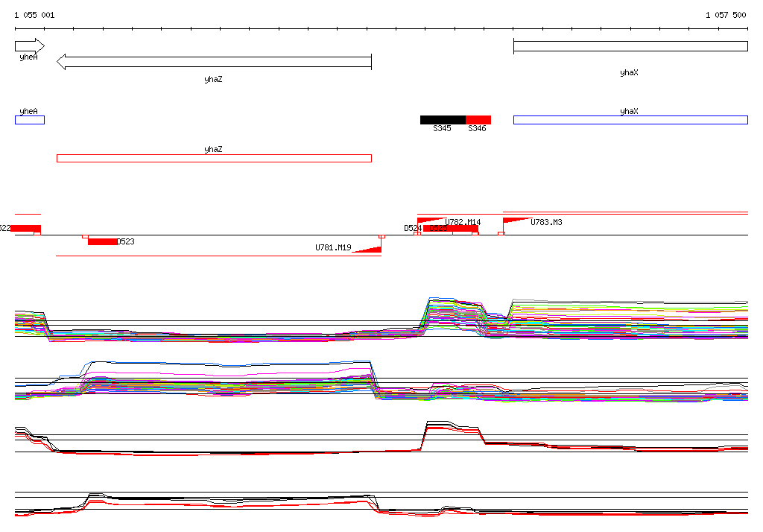Click the S346 label text
Image resolution: width=763 pixels, height=532 pixels.
[x=478, y=128]
